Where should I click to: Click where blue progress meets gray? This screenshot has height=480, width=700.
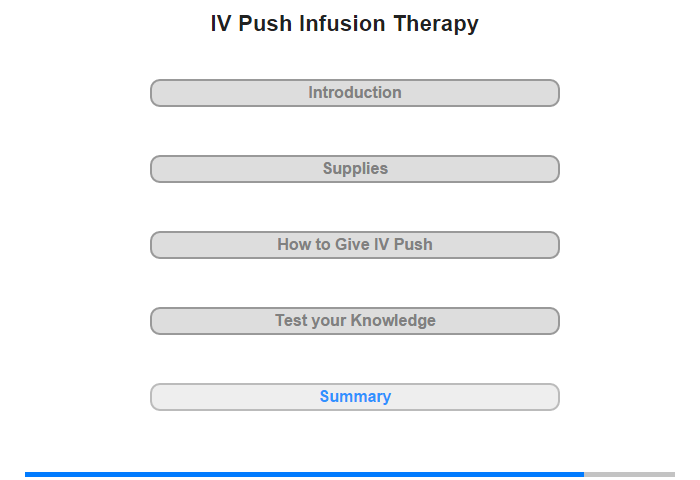click(x=584, y=474)
